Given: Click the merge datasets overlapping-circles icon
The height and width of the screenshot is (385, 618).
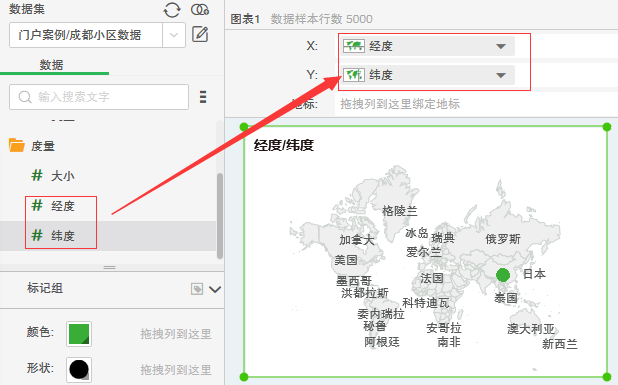Looking at the screenshot, I should point(200,9).
